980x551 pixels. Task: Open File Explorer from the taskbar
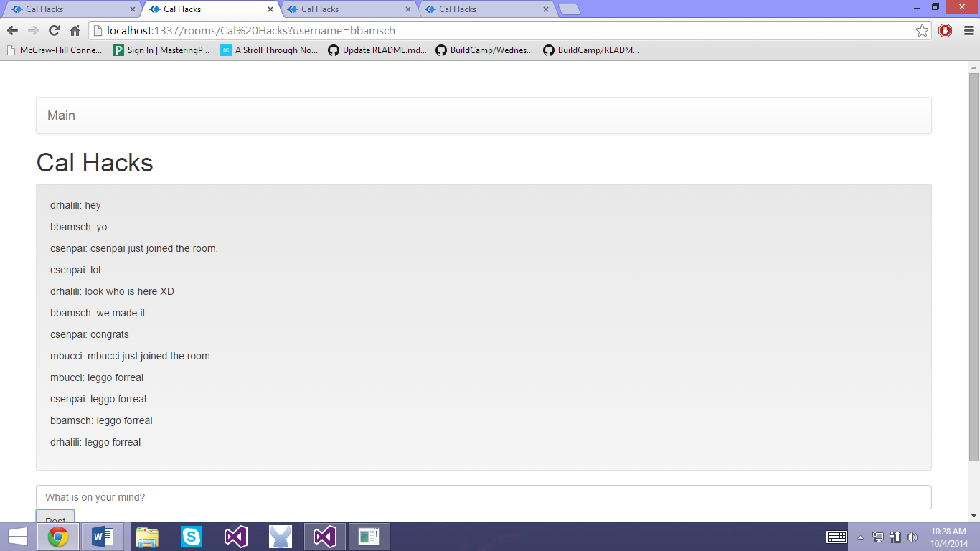[147, 537]
